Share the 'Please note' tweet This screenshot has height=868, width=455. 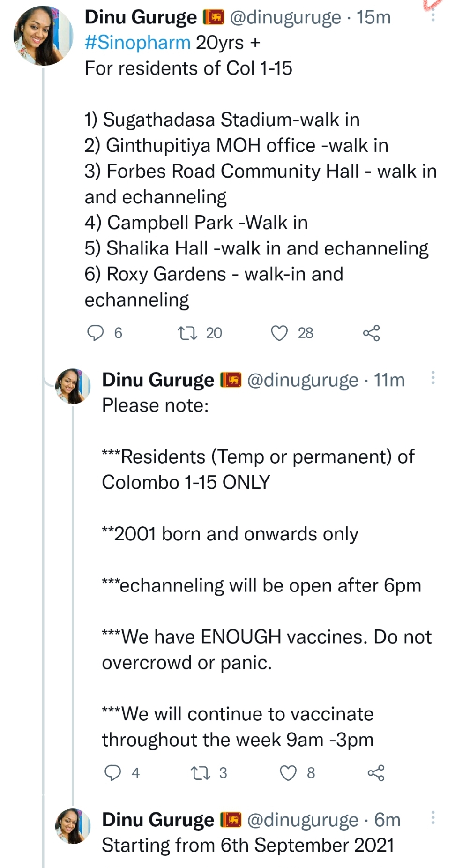[376, 773]
